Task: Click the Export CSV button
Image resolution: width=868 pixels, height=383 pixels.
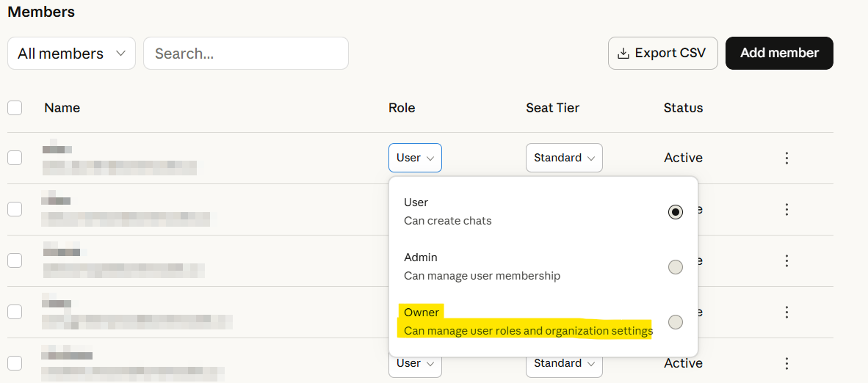Action: (x=662, y=54)
